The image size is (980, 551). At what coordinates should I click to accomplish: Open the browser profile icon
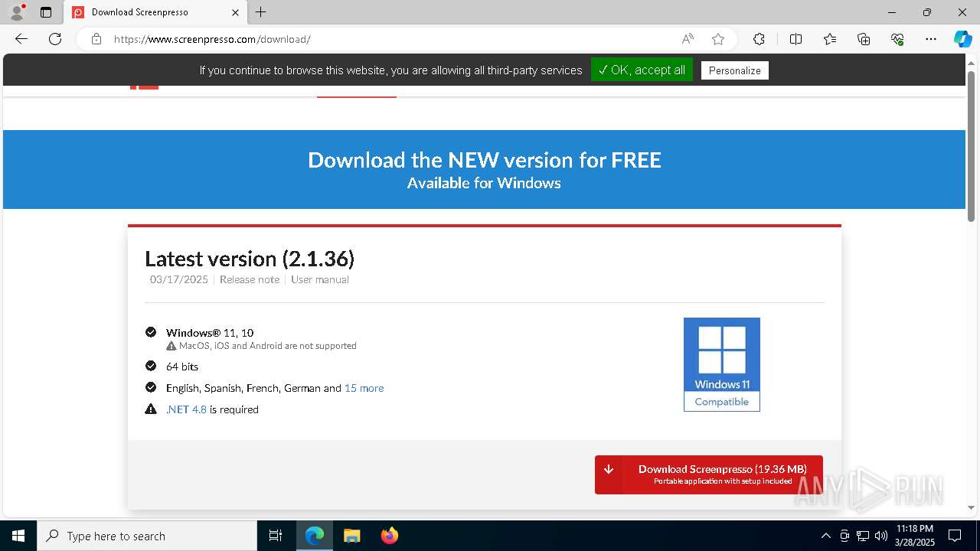17,12
